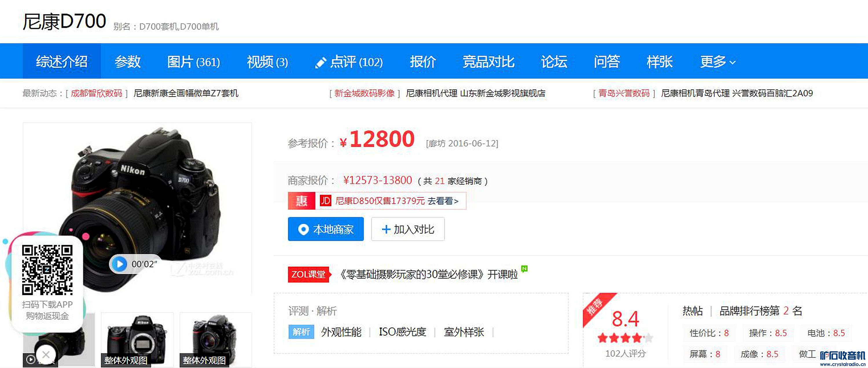Switch to 图片 (361) tab

193,62
